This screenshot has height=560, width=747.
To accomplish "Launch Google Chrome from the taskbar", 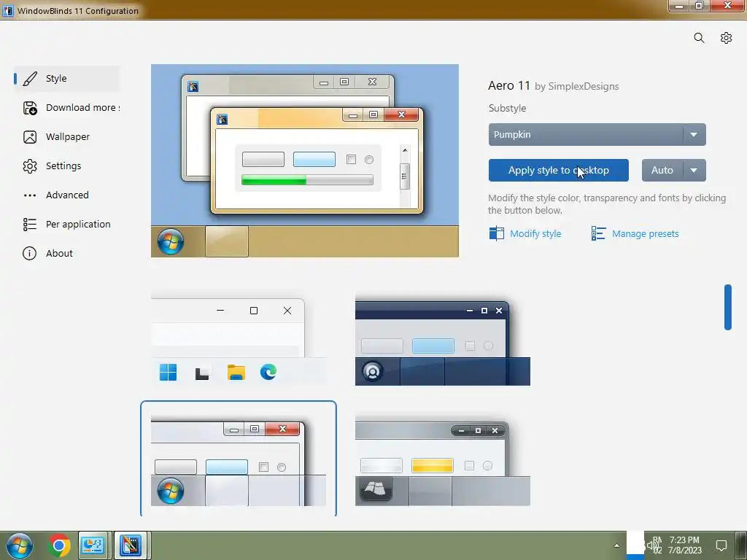I will 58,545.
